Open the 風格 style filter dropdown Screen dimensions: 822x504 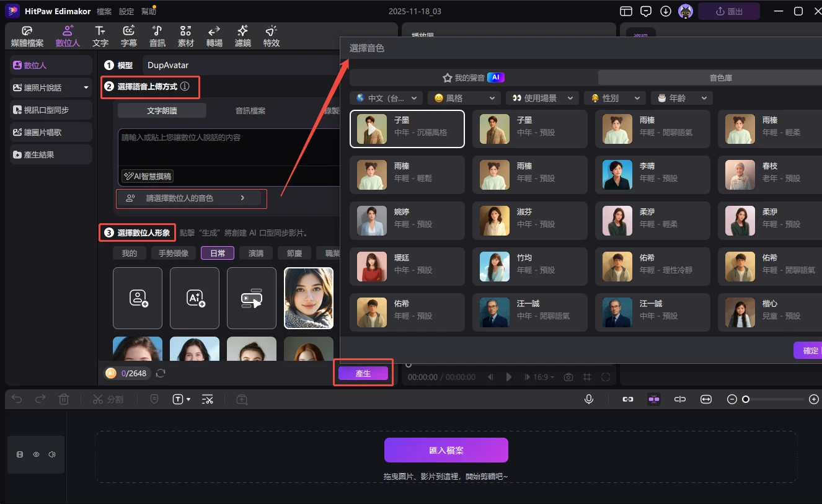tap(464, 98)
